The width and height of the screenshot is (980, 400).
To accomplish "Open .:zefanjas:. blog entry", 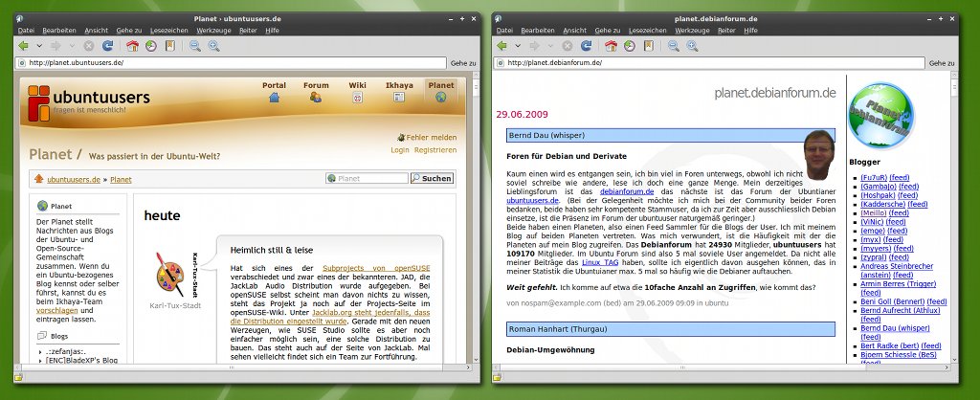I will pyautogui.click(x=66, y=352).
